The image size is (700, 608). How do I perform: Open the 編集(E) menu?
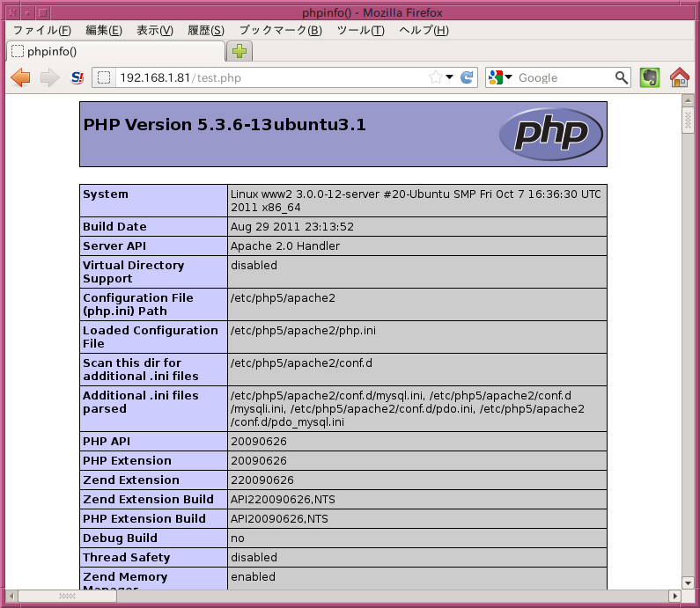[104, 30]
